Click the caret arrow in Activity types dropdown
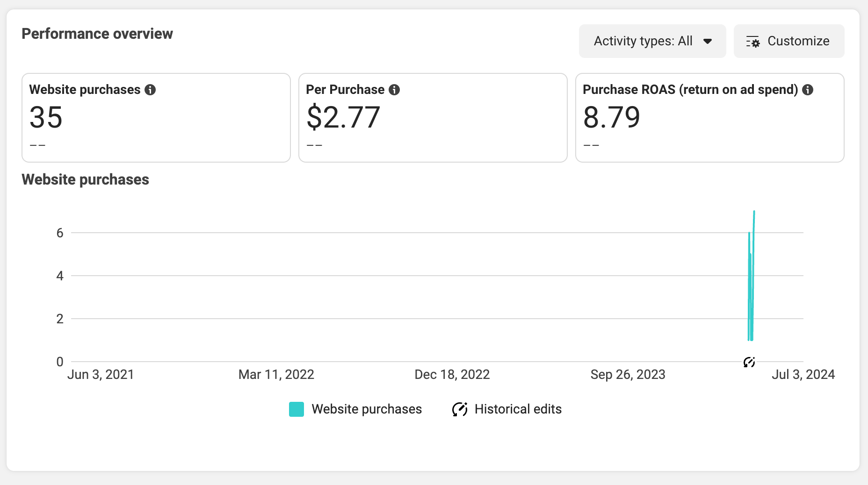The width and height of the screenshot is (868, 485). (708, 42)
